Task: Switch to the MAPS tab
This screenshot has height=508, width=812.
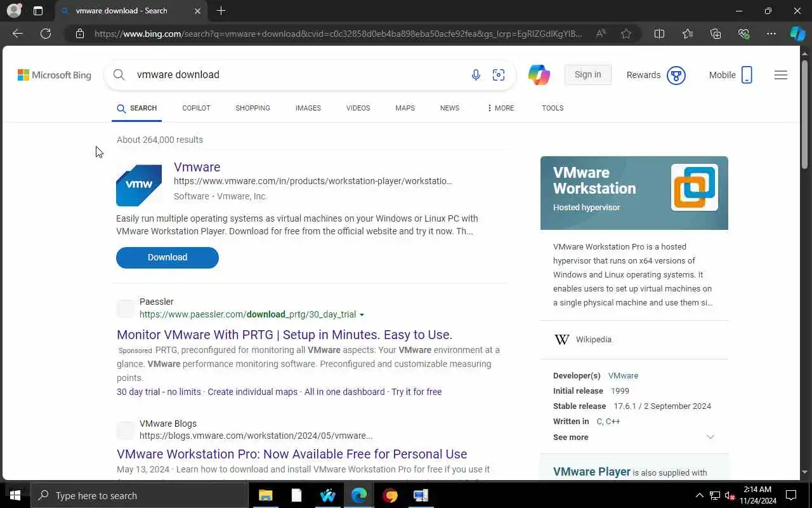Action: point(405,108)
